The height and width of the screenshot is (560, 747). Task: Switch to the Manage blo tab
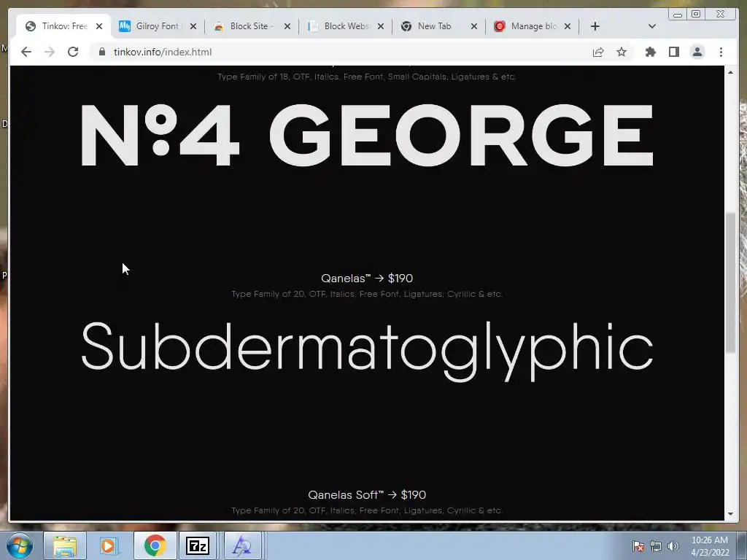click(x=532, y=26)
